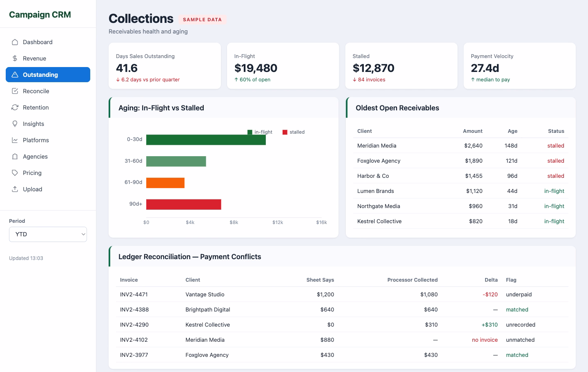Click the '84 invoices' stalled subtext

(369, 80)
